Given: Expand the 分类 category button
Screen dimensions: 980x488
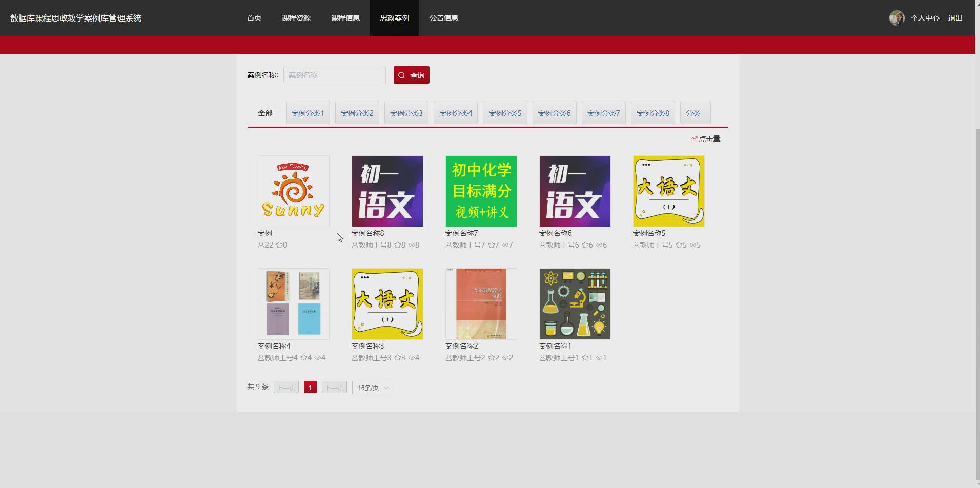Looking at the screenshot, I should pyautogui.click(x=695, y=112).
